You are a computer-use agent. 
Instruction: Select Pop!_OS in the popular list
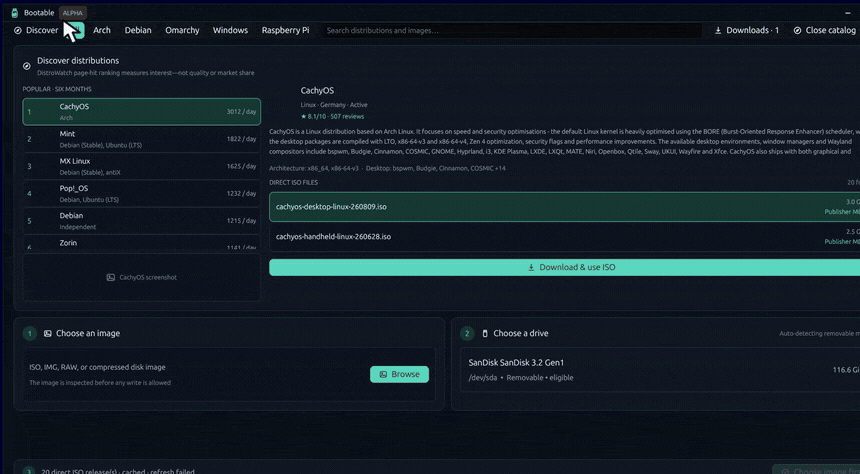[142, 194]
